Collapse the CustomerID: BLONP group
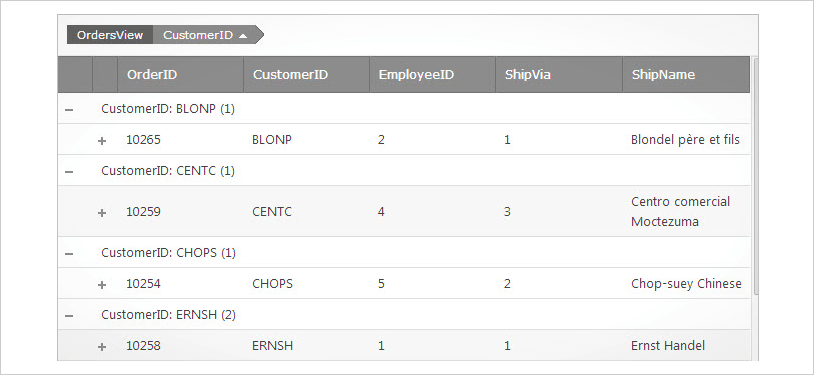 point(69,110)
